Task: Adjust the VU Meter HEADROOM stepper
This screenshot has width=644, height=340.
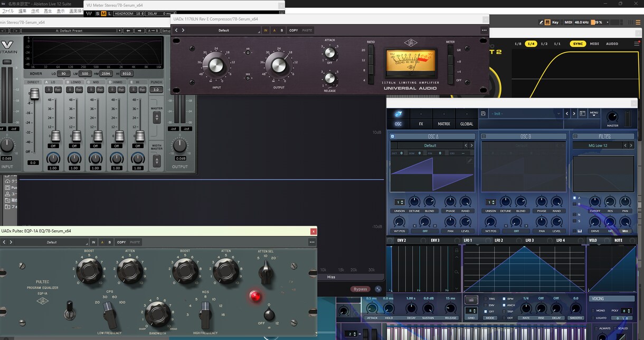Action: pyautogui.click(x=129, y=14)
